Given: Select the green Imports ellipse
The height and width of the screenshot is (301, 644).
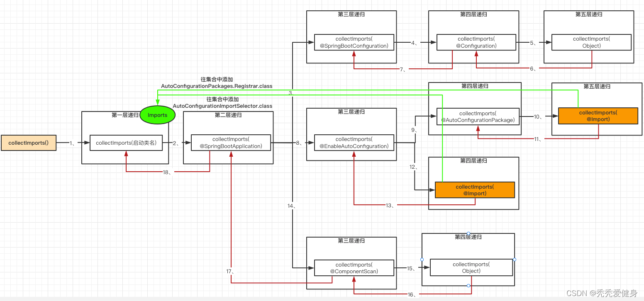Looking at the screenshot, I should (x=157, y=115).
